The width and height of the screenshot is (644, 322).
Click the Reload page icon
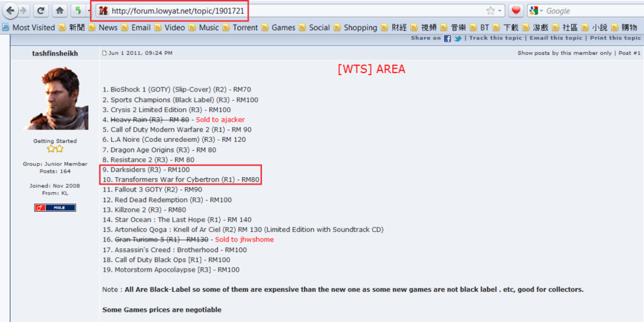(x=40, y=11)
